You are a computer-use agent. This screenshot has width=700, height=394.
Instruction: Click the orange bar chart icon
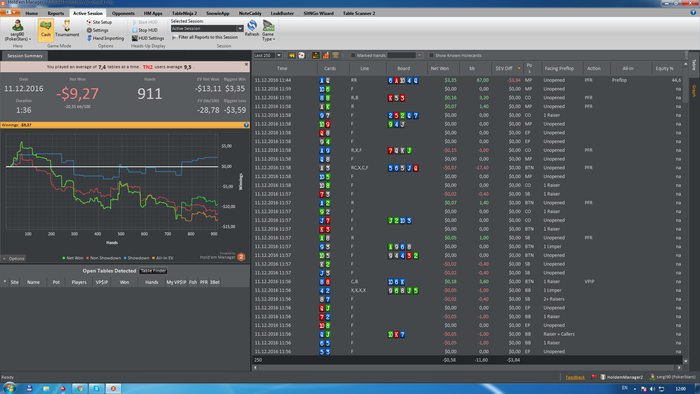pos(325,55)
